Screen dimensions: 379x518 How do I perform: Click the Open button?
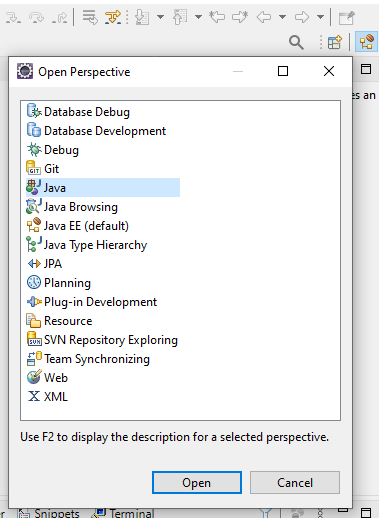197,482
